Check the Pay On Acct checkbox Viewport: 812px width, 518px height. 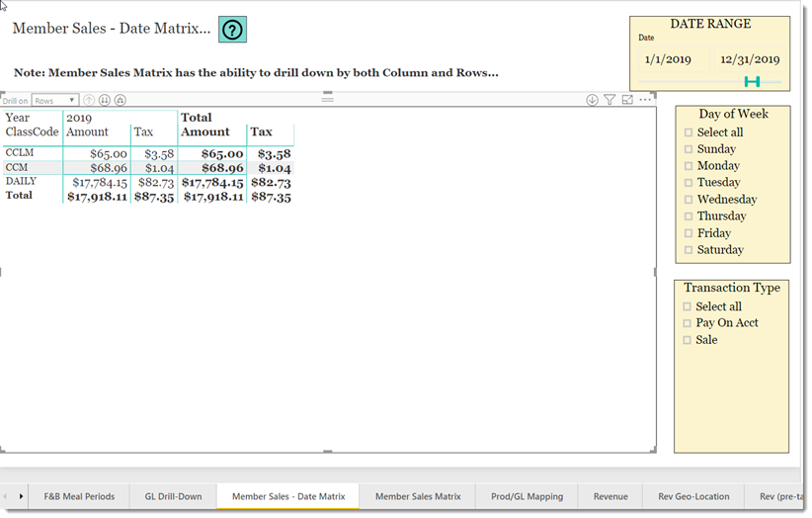click(x=687, y=323)
